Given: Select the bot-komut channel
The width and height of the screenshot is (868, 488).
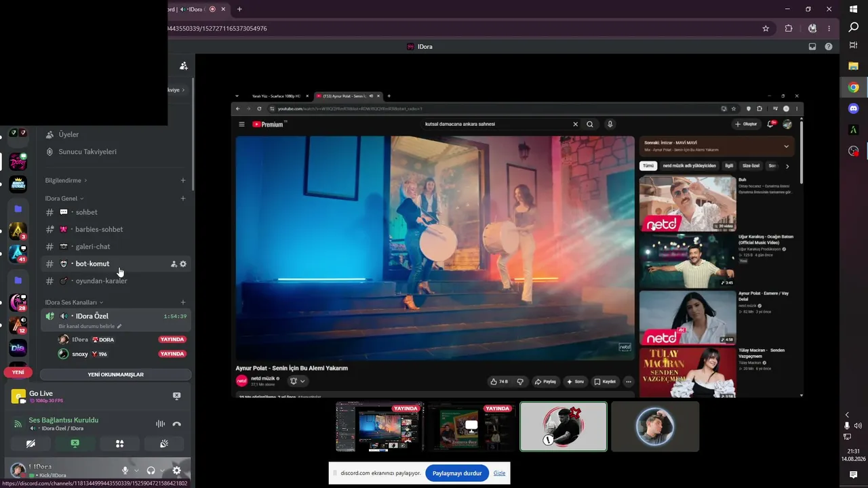Looking at the screenshot, I should pos(115,264).
